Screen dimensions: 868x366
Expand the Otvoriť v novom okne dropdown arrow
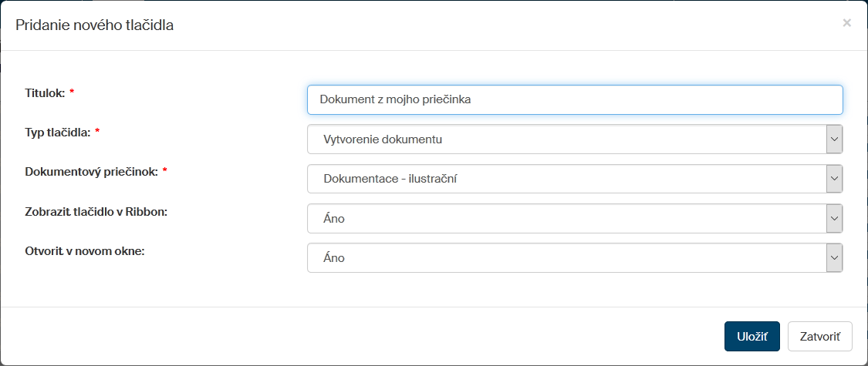tap(834, 258)
